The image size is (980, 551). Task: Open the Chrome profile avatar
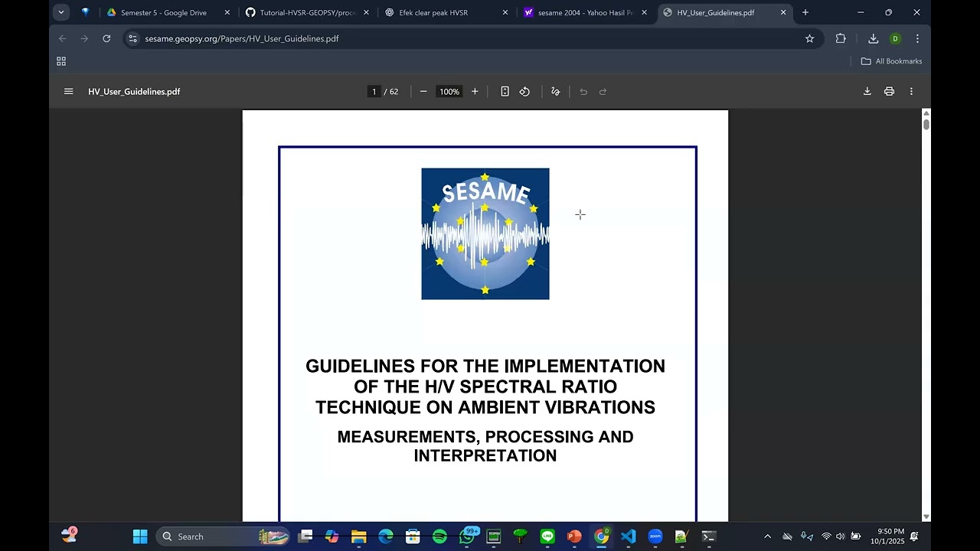[895, 38]
